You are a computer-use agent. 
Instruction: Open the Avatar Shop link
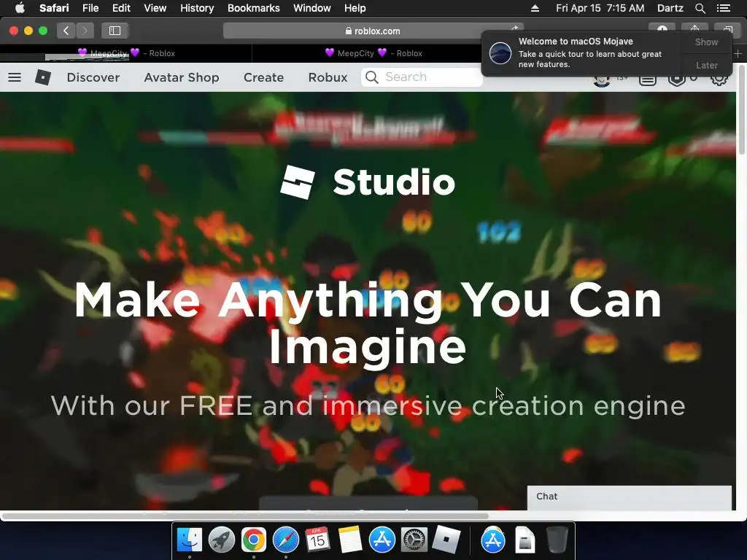pos(182,77)
